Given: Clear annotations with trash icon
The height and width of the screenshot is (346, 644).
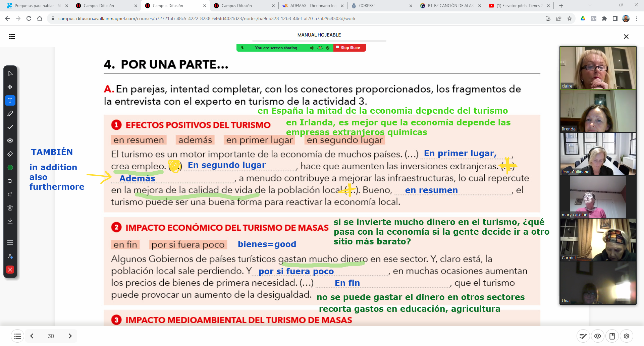Looking at the screenshot, I should coord(10,208).
